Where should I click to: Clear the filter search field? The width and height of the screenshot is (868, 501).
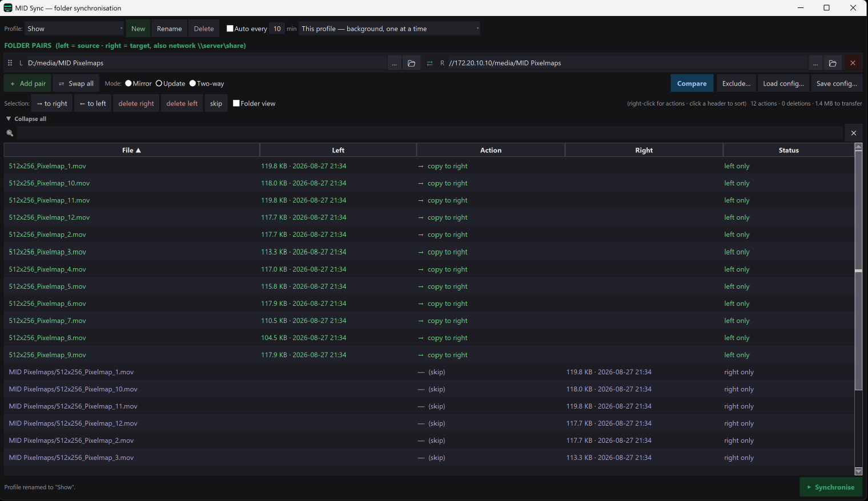pyautogui.click(x=854, y=133)
